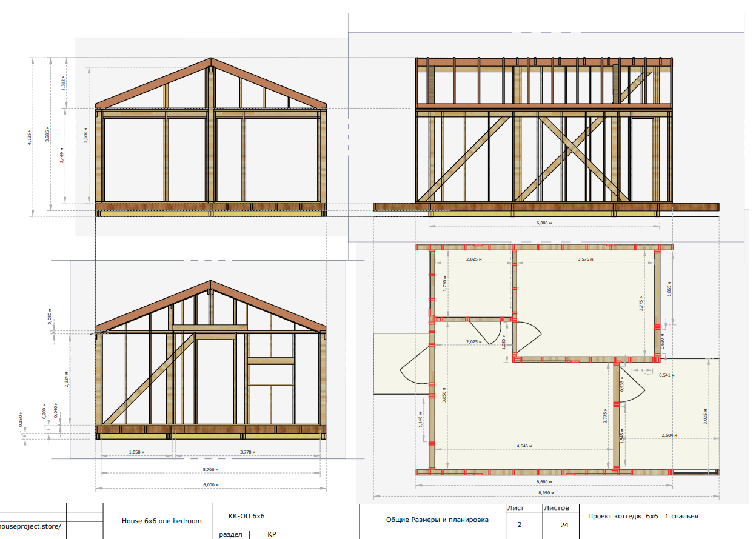Click the "0,933 м" door opening dimension
Viewport: 756px width, 539px height.
622,383
